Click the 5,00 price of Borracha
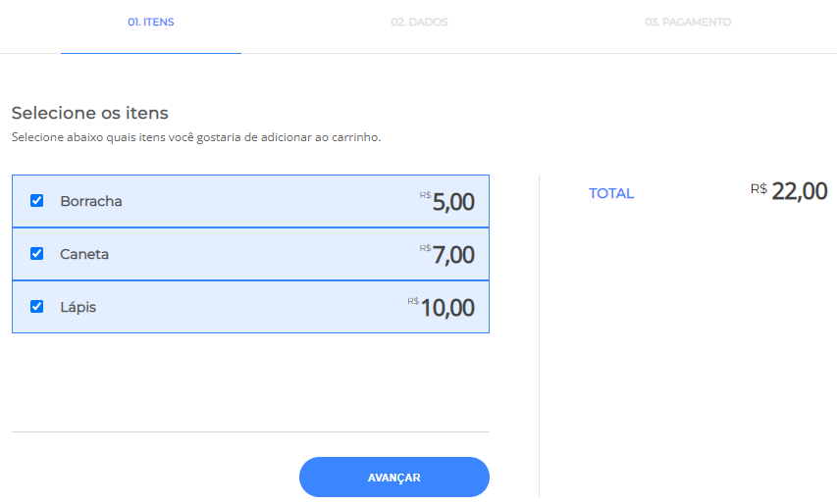The image size is (837, 504). (x=453, y=203)
